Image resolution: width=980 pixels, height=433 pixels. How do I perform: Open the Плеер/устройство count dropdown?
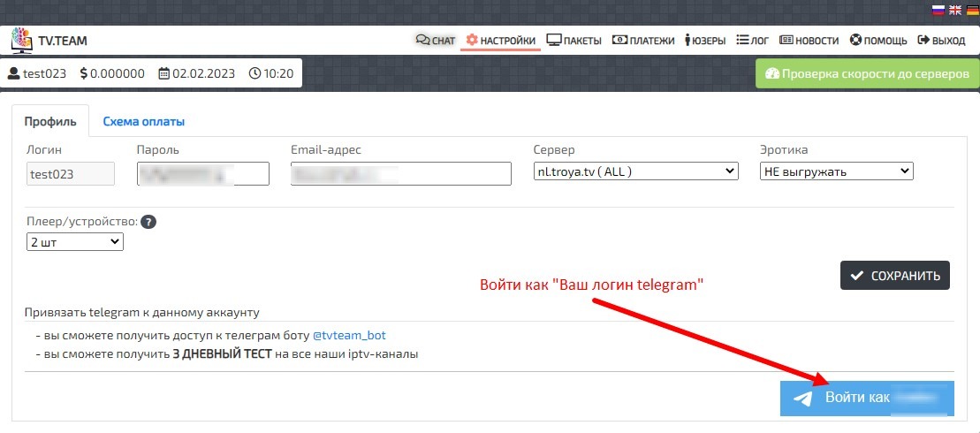[75, 241]
